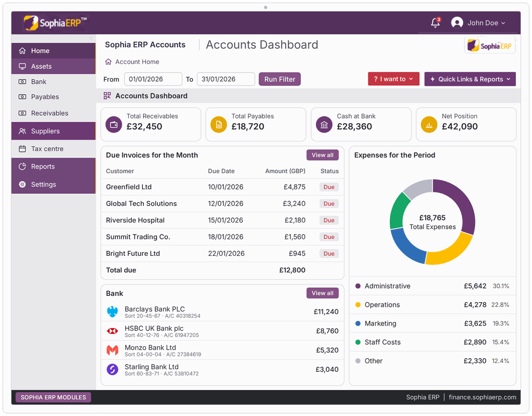Open Tax centre from sidebar
532x416 pixels.
pyautogui.click(x=54, y=149)
